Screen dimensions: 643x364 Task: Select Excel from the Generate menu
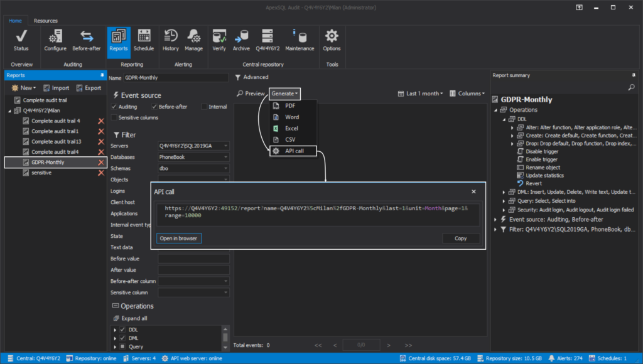291,128
